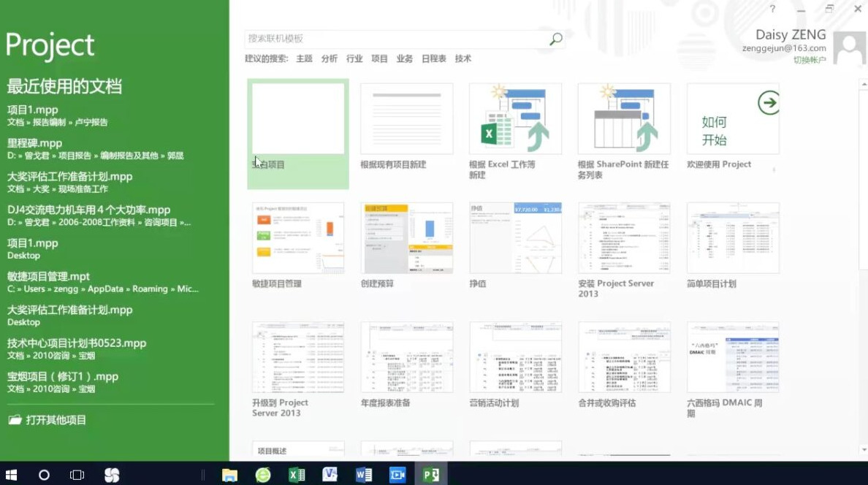
Task: Click the templates scrollbar up arrow
Action: click(x=864, y=84)
